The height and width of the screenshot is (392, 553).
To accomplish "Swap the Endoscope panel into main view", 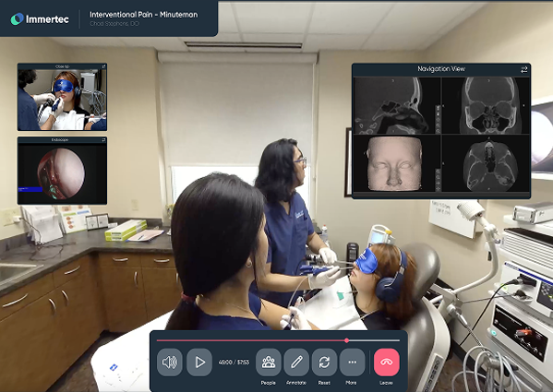I will pos(103,140).
